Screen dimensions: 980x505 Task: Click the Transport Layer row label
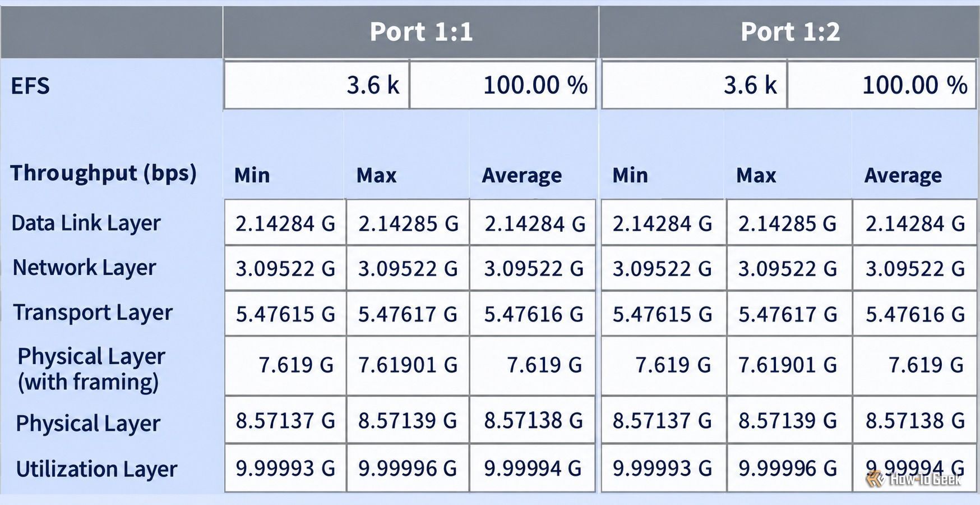(x=93, y=313)
